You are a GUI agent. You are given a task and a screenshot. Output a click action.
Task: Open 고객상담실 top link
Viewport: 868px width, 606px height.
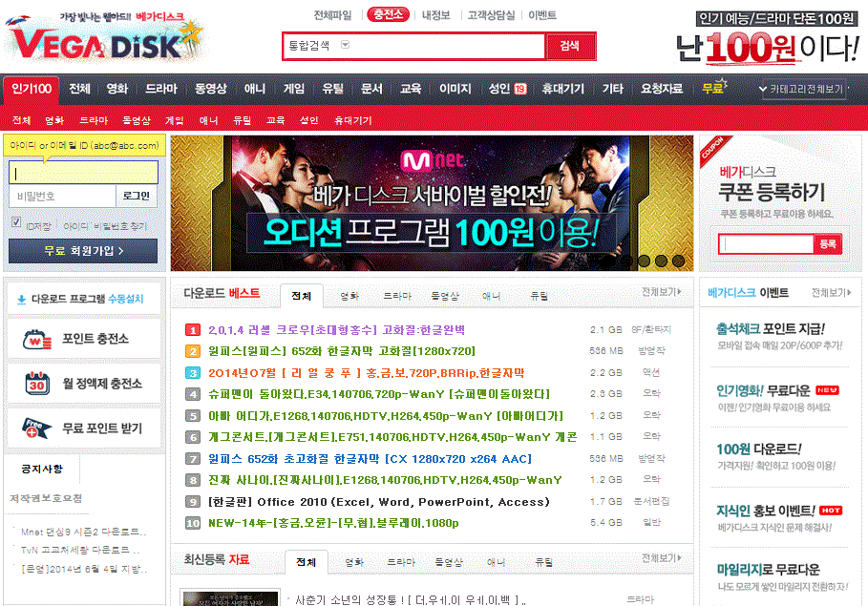pos(491,15)
